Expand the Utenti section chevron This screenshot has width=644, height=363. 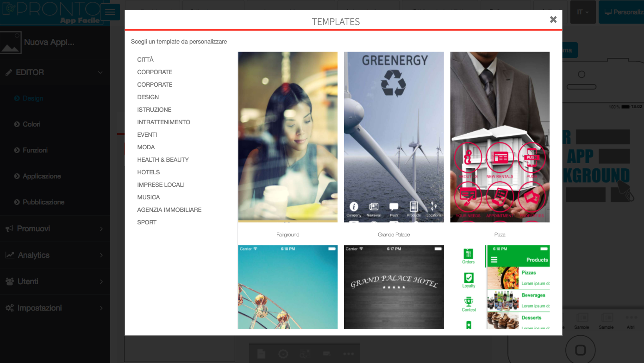pyautogui.click(x=101, y=281)
